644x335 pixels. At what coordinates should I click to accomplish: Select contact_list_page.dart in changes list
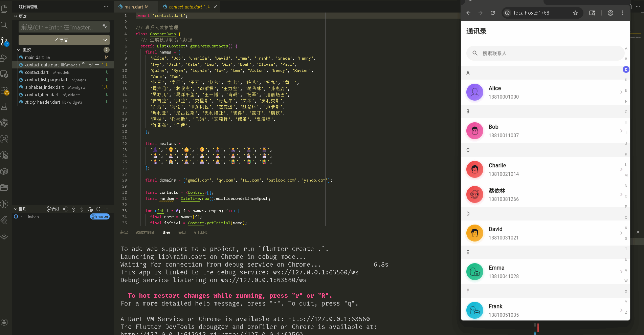click(x=63, y=80)
